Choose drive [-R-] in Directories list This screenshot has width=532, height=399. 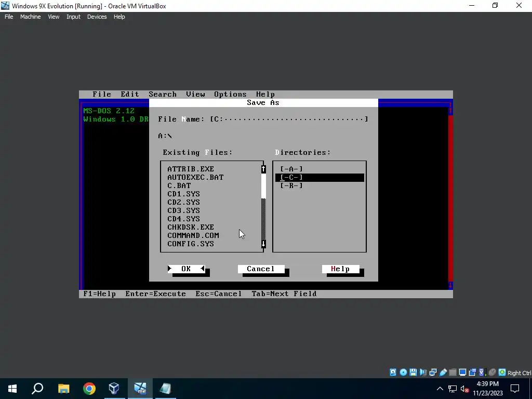(x=291, y=185)
